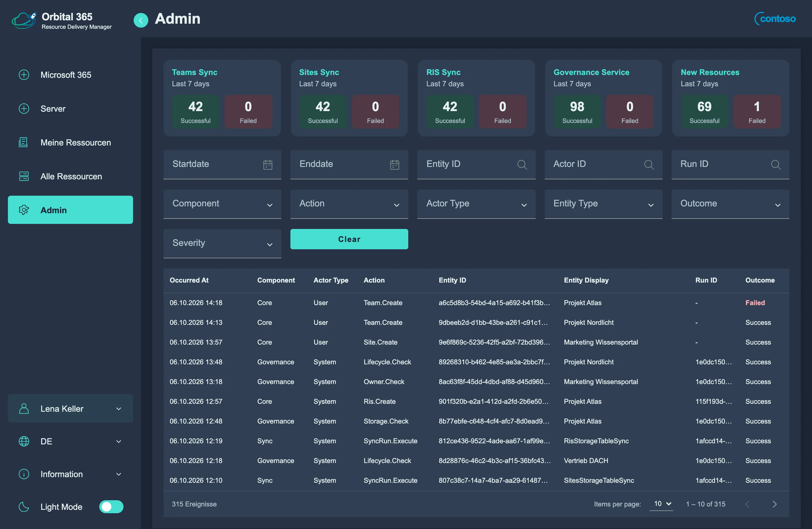Click the Teams Sync 42 Successful tile
812x529 pixels.
point(195,112)
